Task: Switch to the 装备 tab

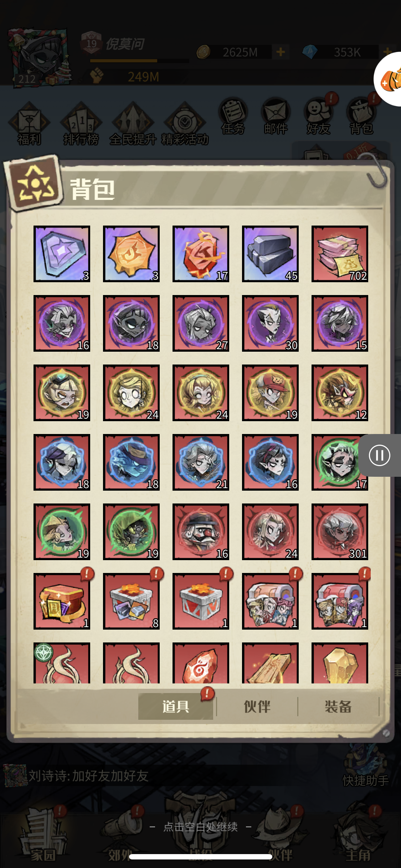Action: (x=338, y=707)
